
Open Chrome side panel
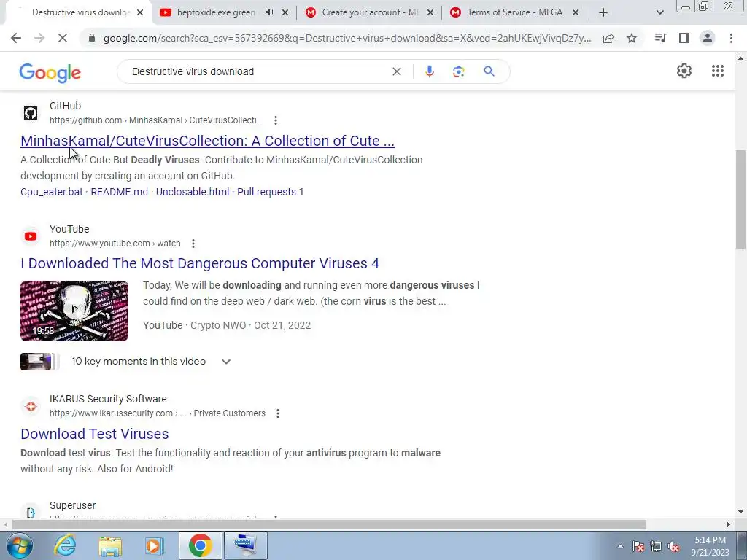(684, 38)
